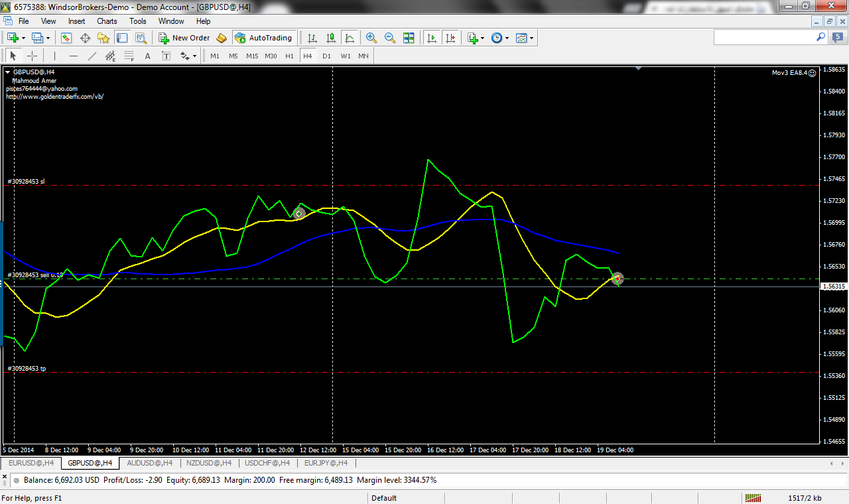Select the W1 timeframe
This screenshot has height=504, width=849.
pos(346,56)
